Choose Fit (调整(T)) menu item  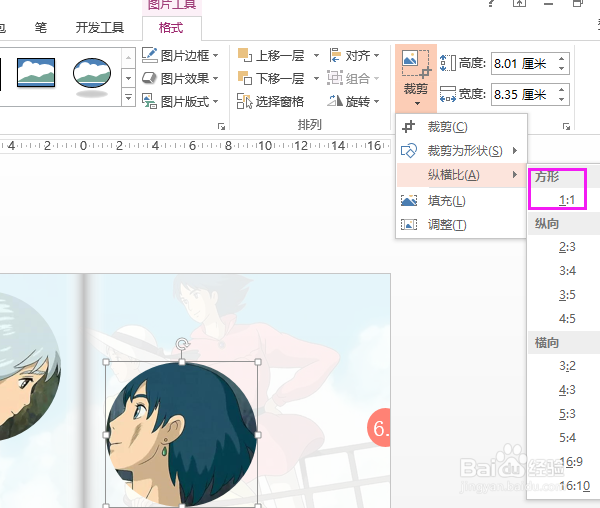[x=461, y=225]
